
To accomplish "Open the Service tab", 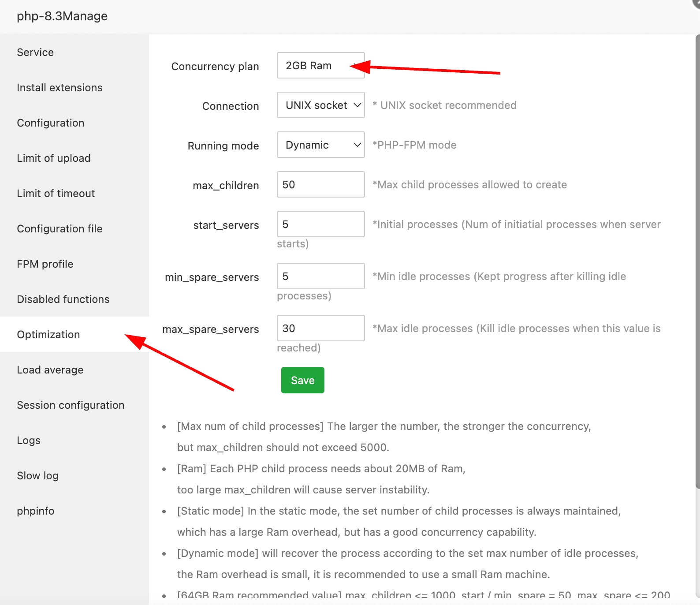I will tap(35, 52).
